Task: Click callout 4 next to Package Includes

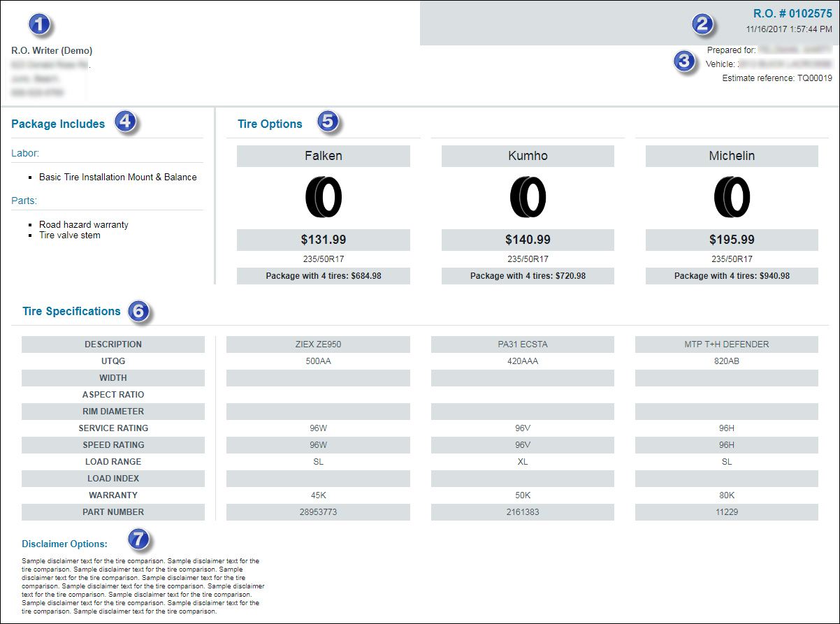Action: pos(125,122)
